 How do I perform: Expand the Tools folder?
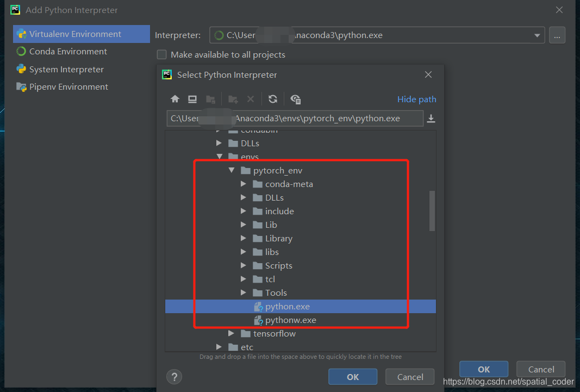pyautogui.click(x=243, y=293)
